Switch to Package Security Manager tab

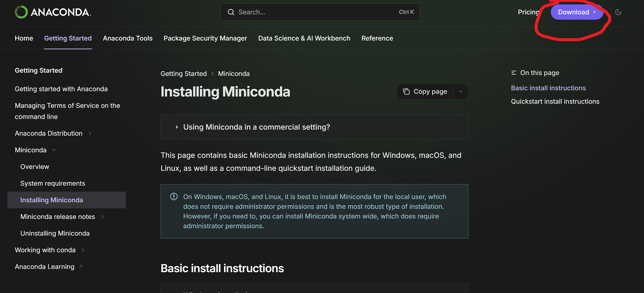[205, 38]
